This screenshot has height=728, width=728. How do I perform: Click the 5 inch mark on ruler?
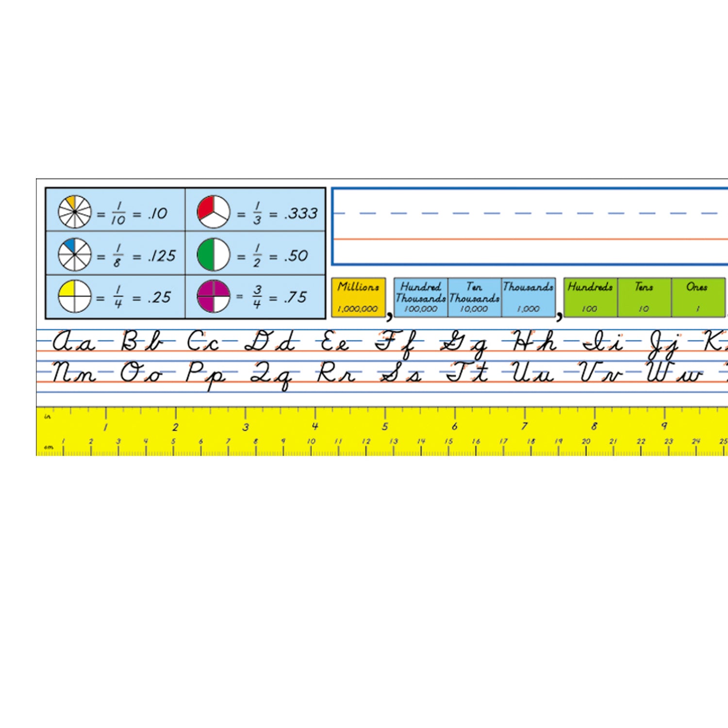click(385, 426)
